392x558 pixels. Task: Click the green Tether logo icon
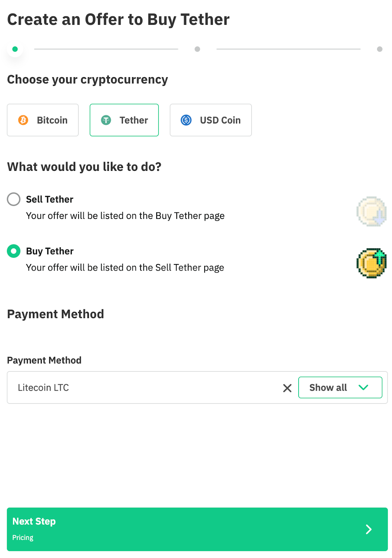(106, 120)
